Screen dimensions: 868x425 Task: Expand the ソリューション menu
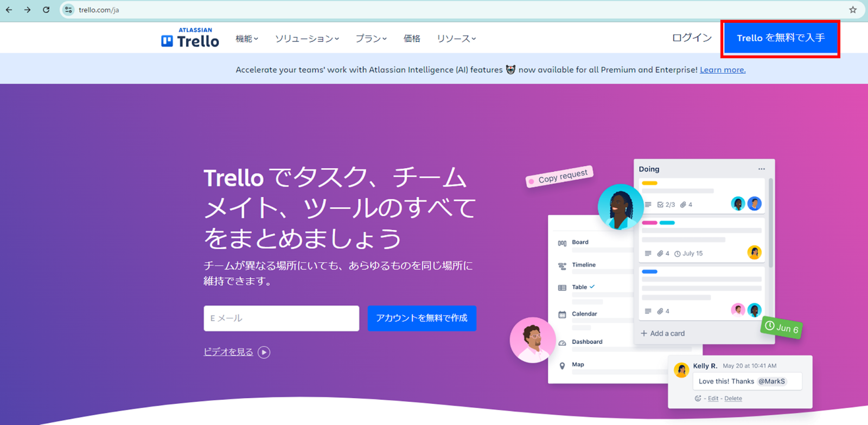(x=307, y=38)
